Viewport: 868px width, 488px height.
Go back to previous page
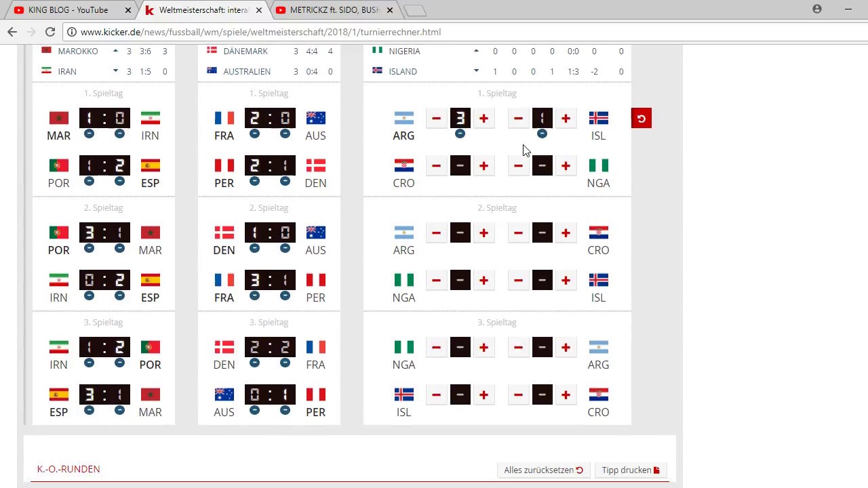coord(12,32)
